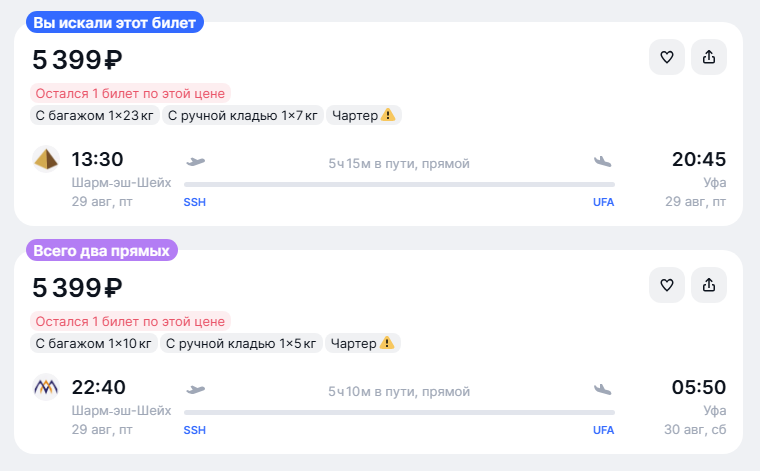Open the 5 399₽ price of 22:40 flight
Image resolution: width=760 pixels, height=471 pixels.
[77, 288]
